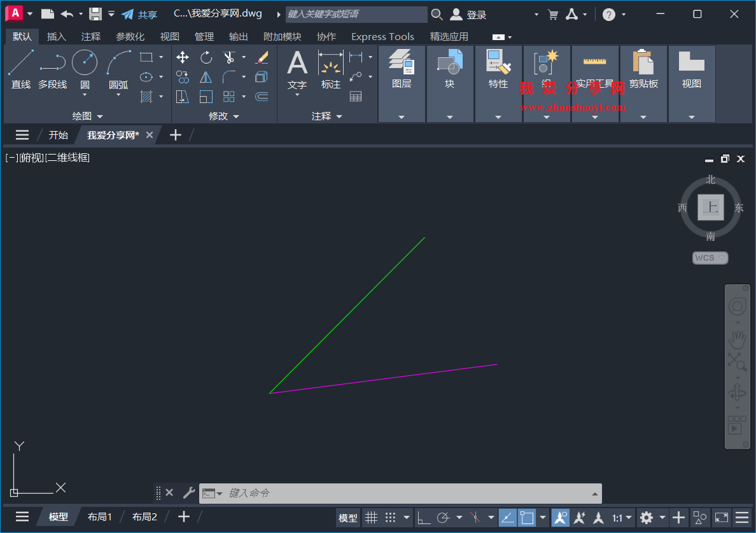756x533 pixels.
Task: Switch to the 插入 ribbon tab
Action: [57, 36]
